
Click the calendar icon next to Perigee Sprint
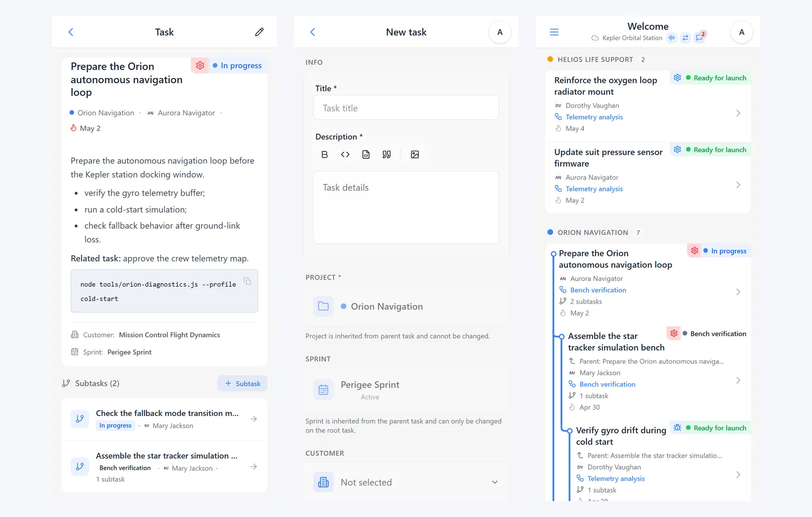323,390
